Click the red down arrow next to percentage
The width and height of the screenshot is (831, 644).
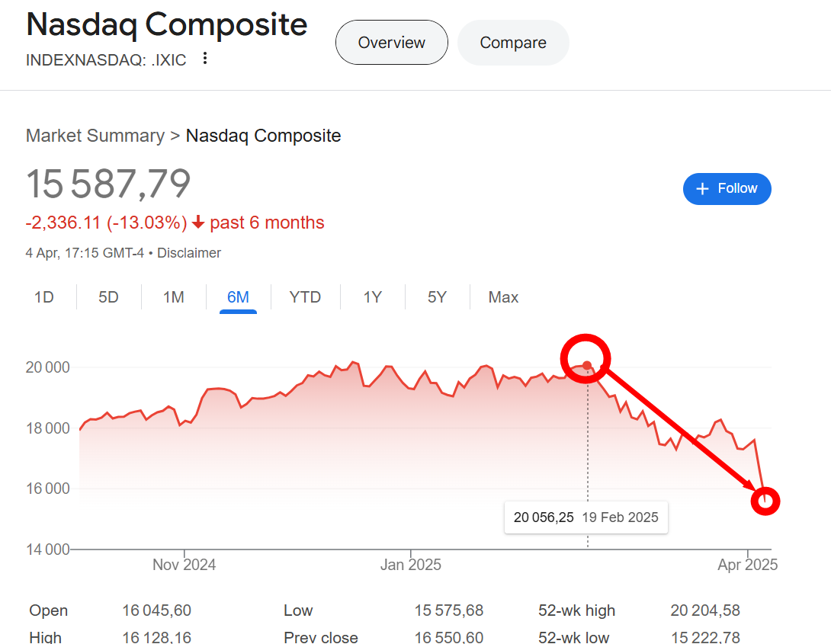[x=198, y=223]
